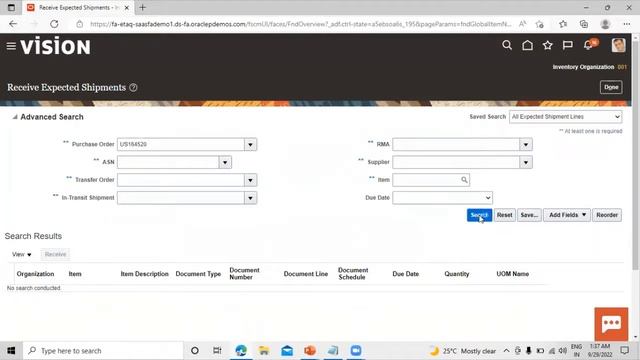
Task: Collapse the Advanced Search section
Action: 15,117
